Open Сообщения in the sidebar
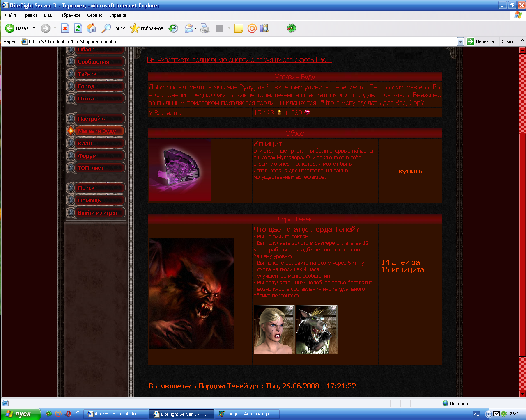 coord(96,62)
